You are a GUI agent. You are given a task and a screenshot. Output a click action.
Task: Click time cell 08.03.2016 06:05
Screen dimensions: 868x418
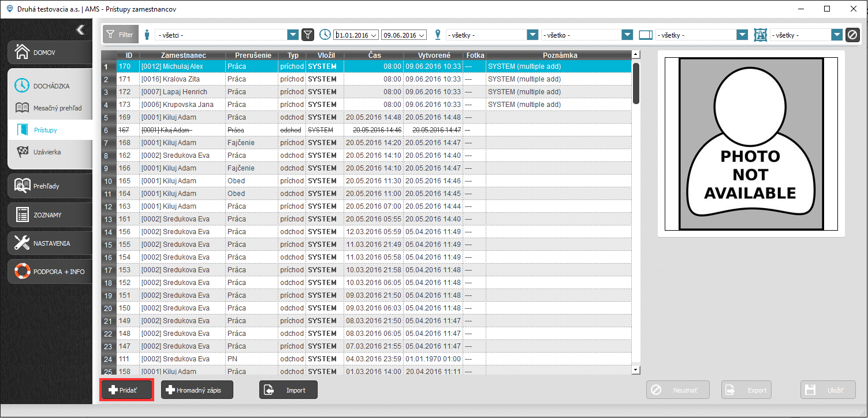click(x=374, y=334)
